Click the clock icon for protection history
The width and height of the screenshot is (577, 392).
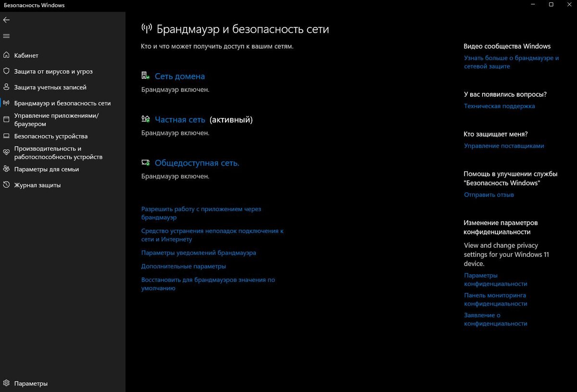tap(6, 185)
